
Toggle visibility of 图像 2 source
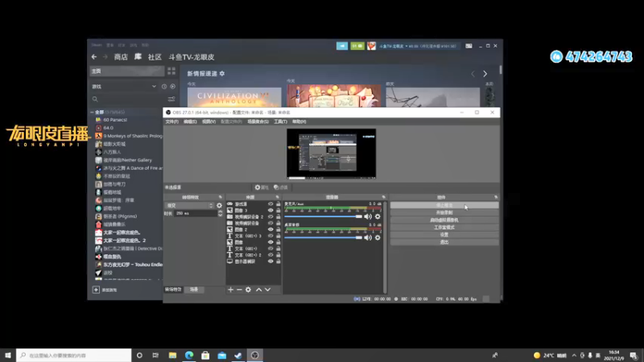pyautogui.click(x=270, y=229)
